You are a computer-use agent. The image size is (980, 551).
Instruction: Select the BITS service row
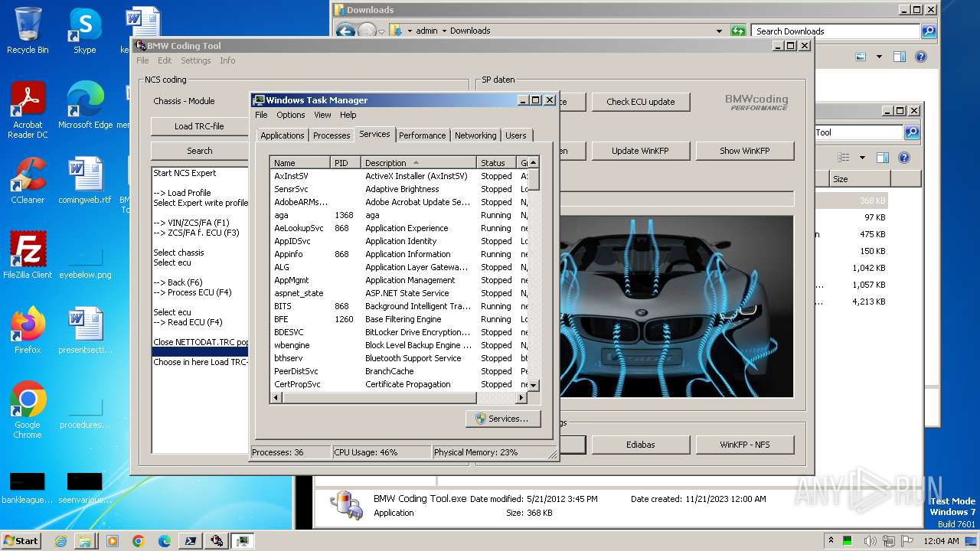tap(399, 306)
